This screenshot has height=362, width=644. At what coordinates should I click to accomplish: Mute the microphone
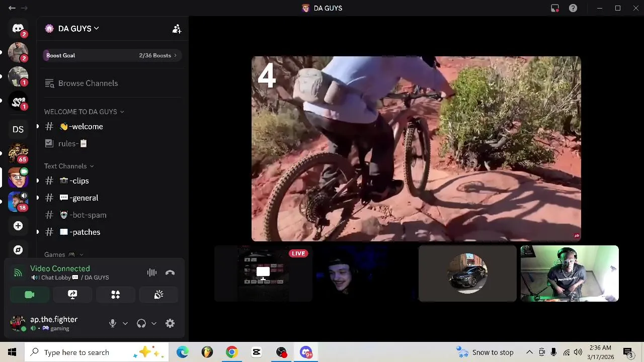tap(113, 323)
